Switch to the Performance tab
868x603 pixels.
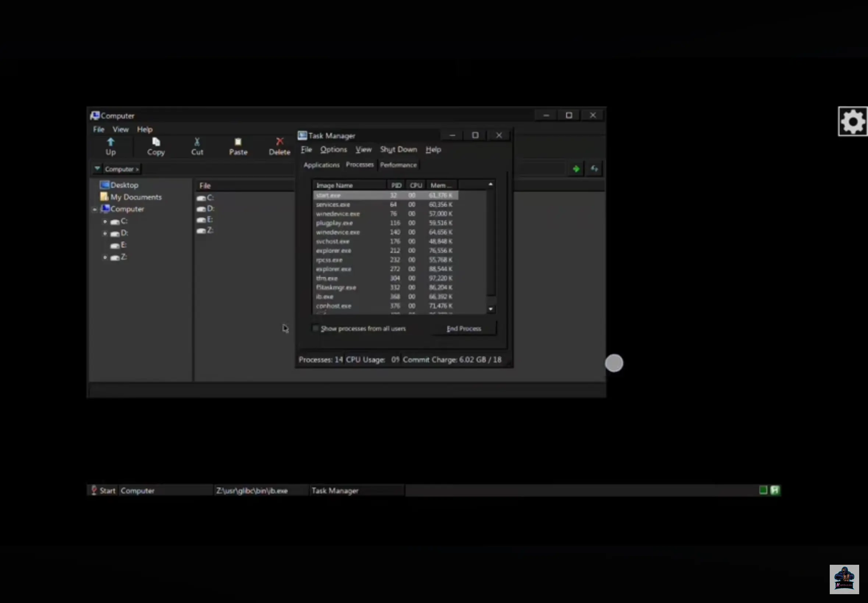pos(398,165)
